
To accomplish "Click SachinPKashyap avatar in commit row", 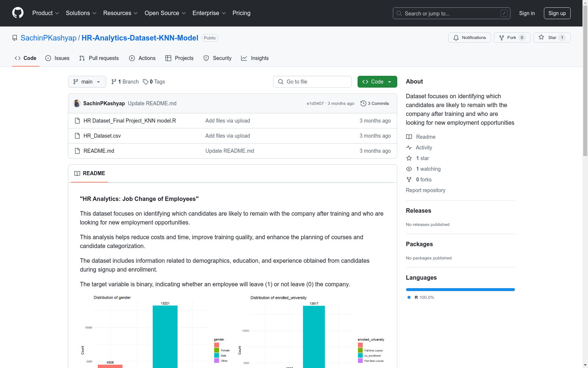I will point(77,103).
